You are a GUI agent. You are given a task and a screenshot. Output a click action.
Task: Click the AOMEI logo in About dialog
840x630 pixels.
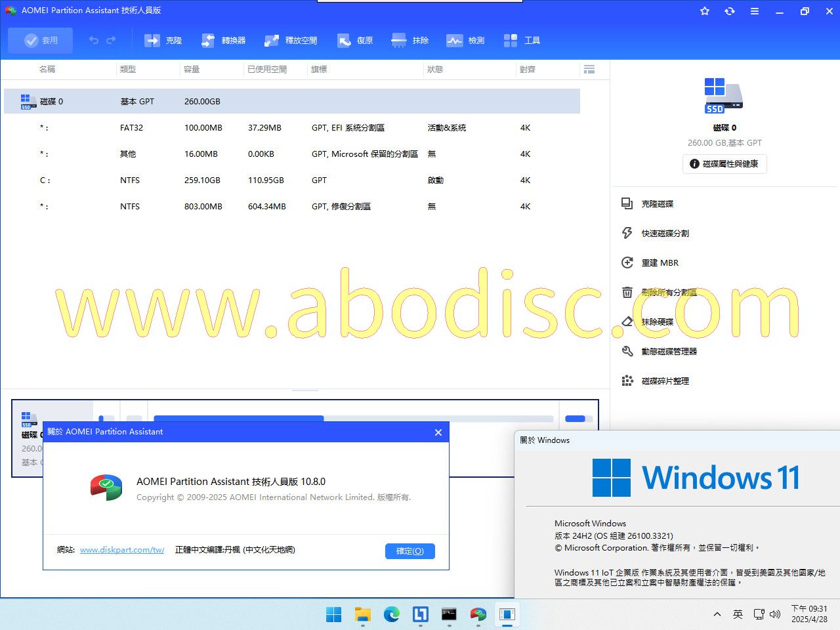106,488
